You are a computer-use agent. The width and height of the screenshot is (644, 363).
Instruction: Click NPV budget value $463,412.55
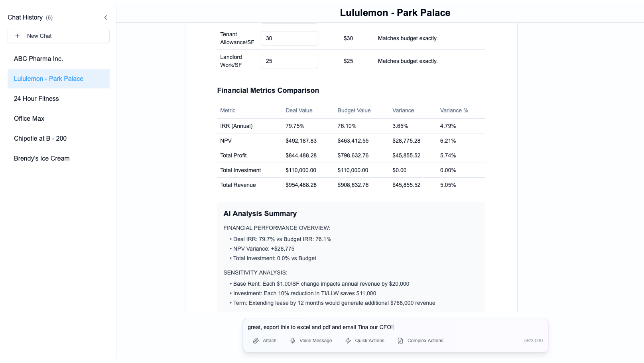(353, 141)
